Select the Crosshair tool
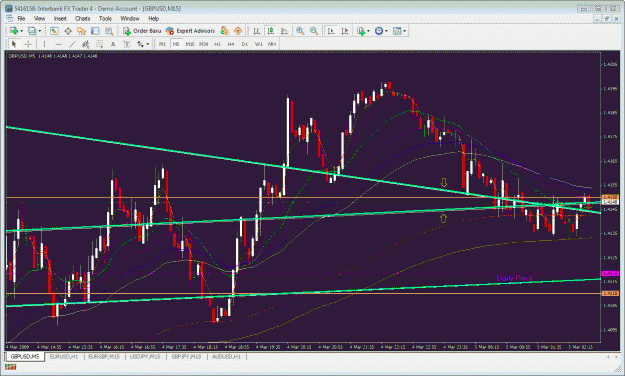Screen dimensions: 625x376 pyautogui.click(x=28, y=44)
